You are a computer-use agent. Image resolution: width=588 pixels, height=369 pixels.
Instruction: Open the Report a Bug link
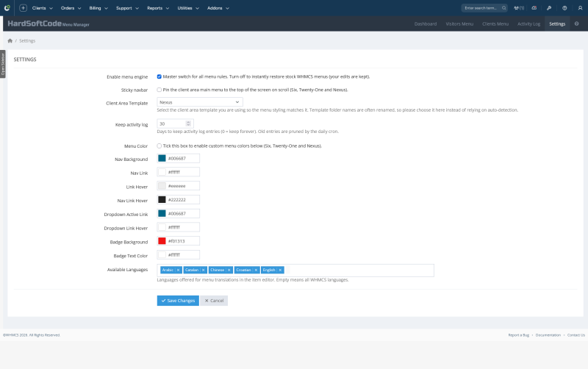point(519,335)
